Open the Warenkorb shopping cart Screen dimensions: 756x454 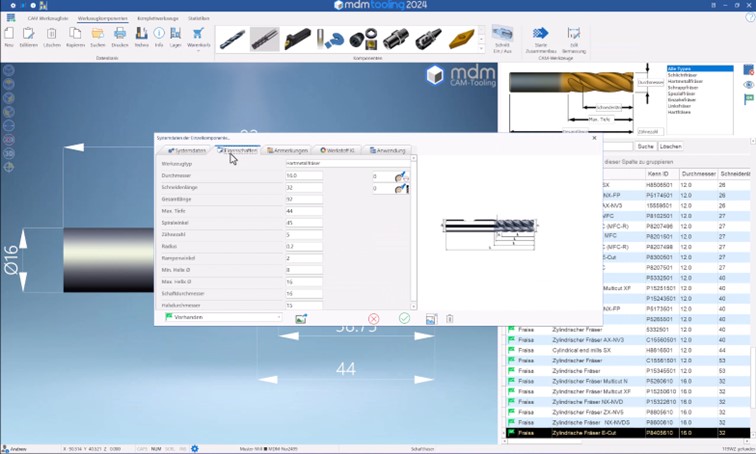[x=198, y=33]
